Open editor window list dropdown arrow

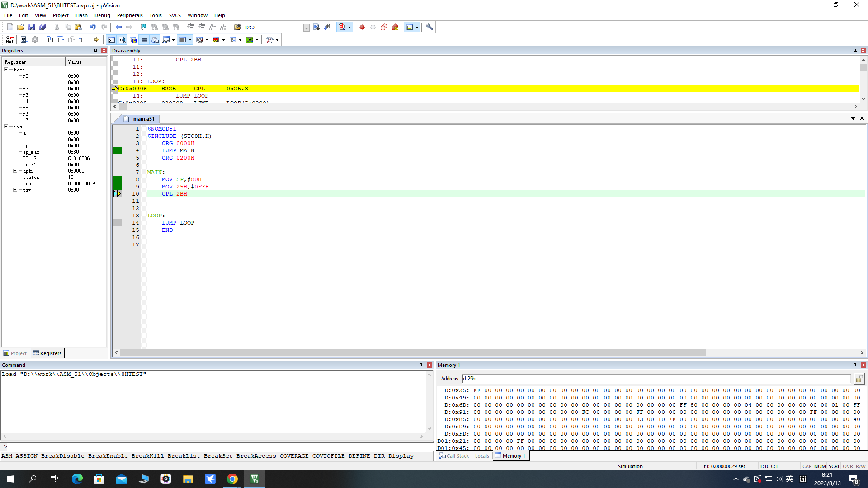click(x=853, y=118)
